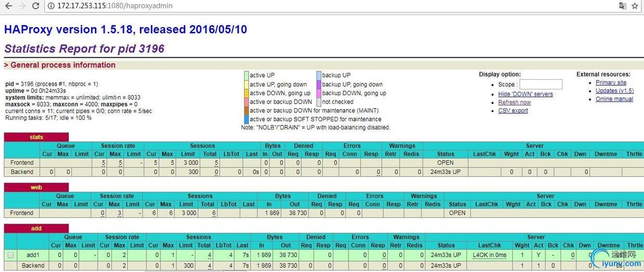The height and width of the screenshot is (272, 644).
Task: Click the OPEN status in web Frontend row
Action: 457,213
